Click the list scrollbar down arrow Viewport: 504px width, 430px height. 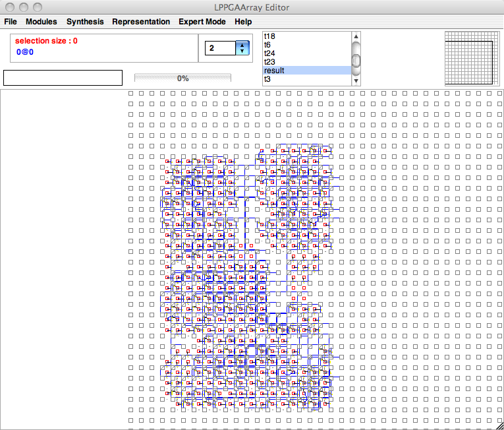356,80
